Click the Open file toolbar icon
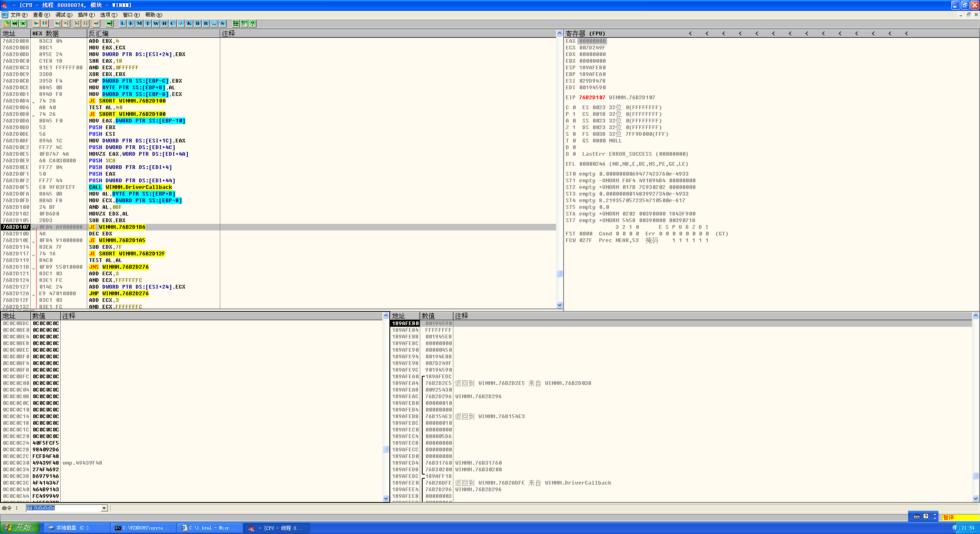Image resolution: width=980 pixels, height=534 pixels. pos(6,24)
